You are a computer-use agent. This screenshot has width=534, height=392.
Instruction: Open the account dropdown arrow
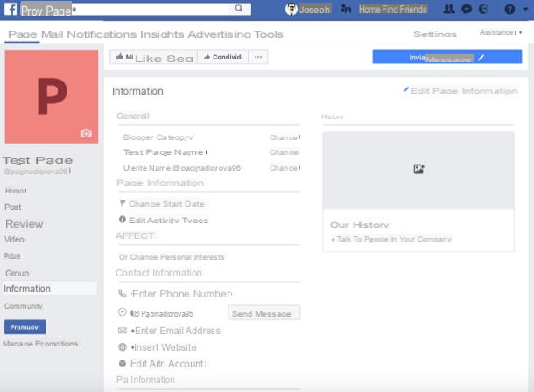[526, 9]
